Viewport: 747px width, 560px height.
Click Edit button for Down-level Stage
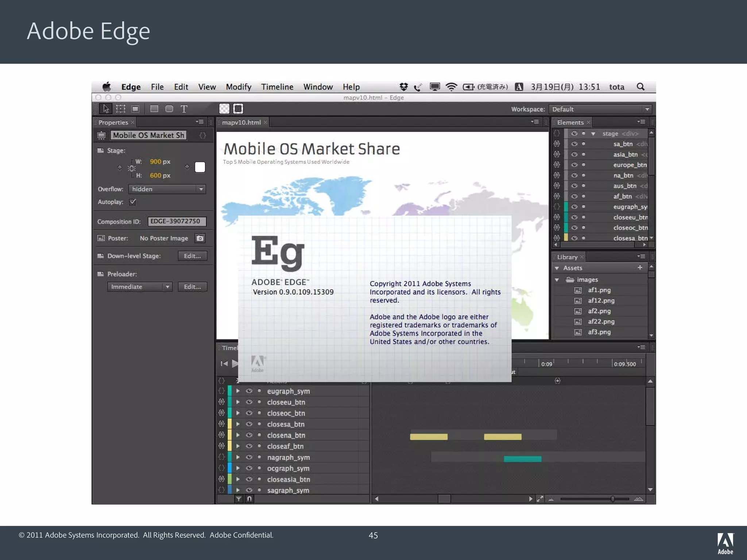click(x=192, y=256)
